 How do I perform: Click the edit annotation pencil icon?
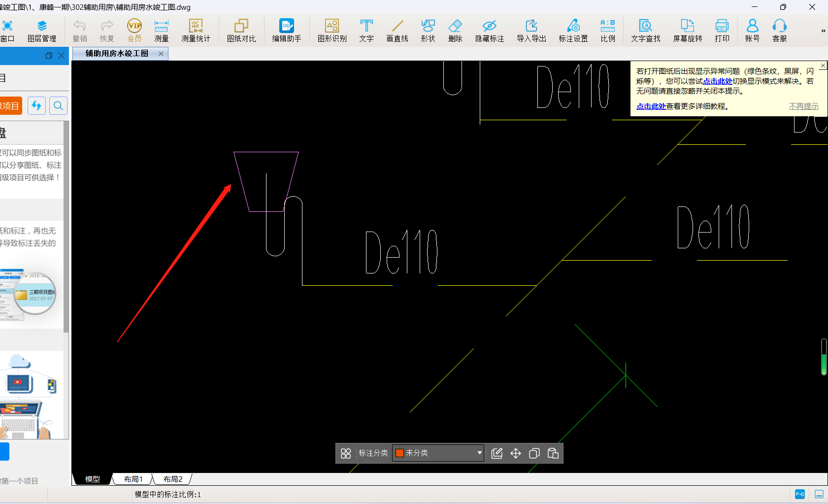point(497,453)
